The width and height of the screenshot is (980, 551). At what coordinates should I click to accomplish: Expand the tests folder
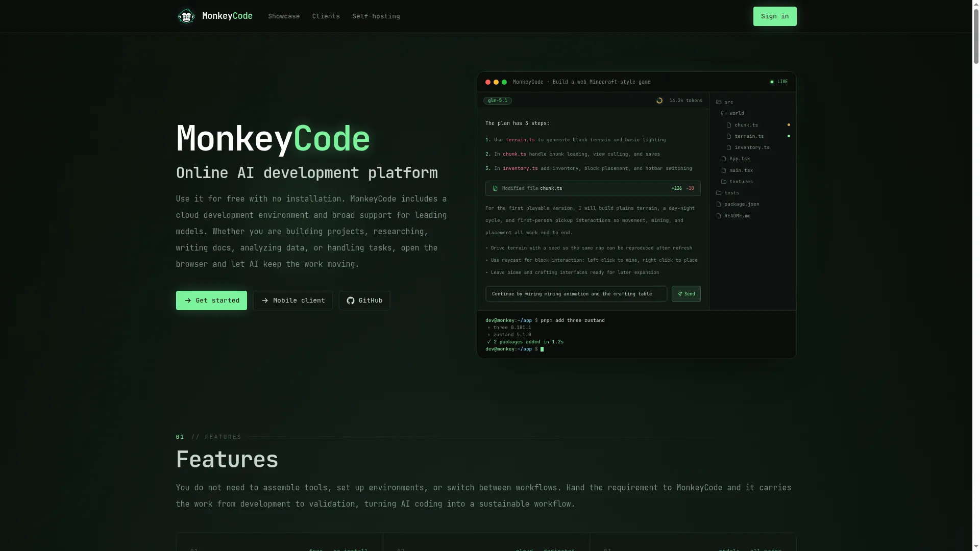tap(727, 193)
